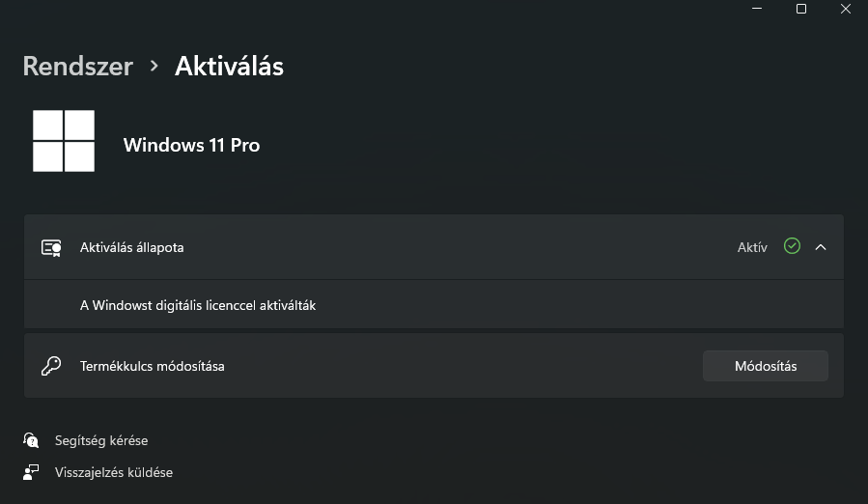Maximize the Settings window
Viewport: 868px width, 504px height.
tap(801, 9)
